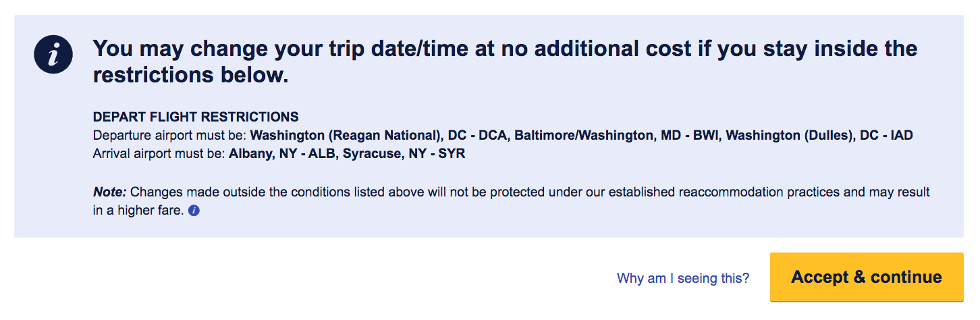Screen dimensions: 980x320
Task: Click 'restrictions below.' in the headline
Action: (x=191, y=76)
